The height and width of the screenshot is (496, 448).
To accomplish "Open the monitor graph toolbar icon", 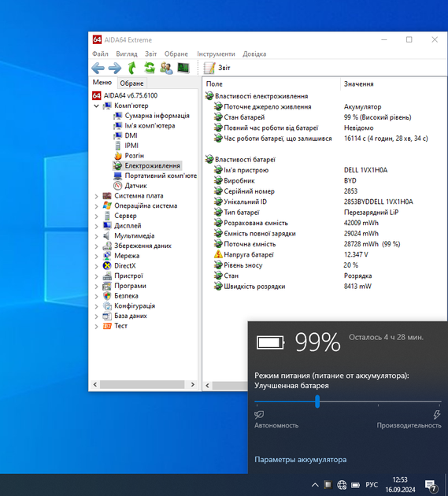I will click(x=183, y=68).
